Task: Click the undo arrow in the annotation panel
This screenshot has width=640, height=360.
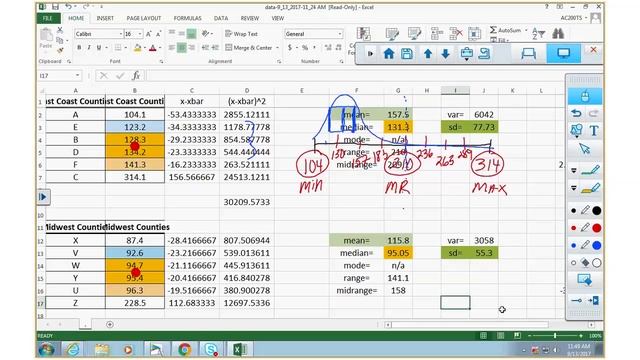Action: (576, 113)
